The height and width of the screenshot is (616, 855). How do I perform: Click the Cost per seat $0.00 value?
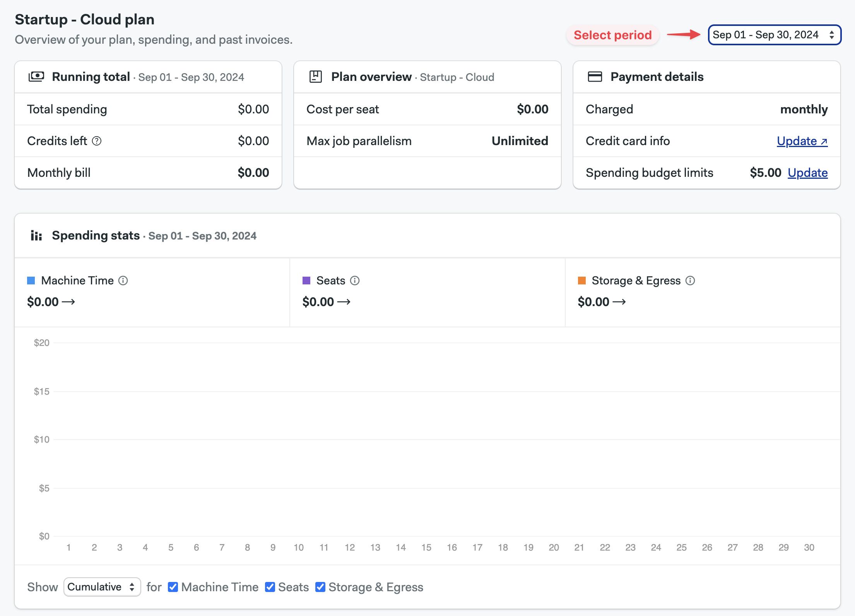point(533,110)
